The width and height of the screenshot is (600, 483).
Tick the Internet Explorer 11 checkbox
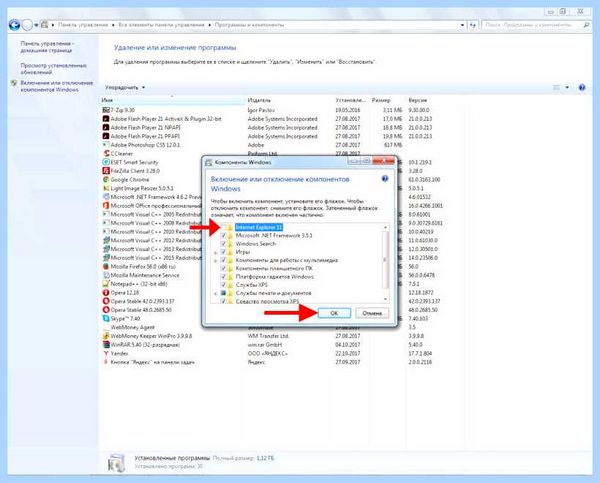click(223, 227)
